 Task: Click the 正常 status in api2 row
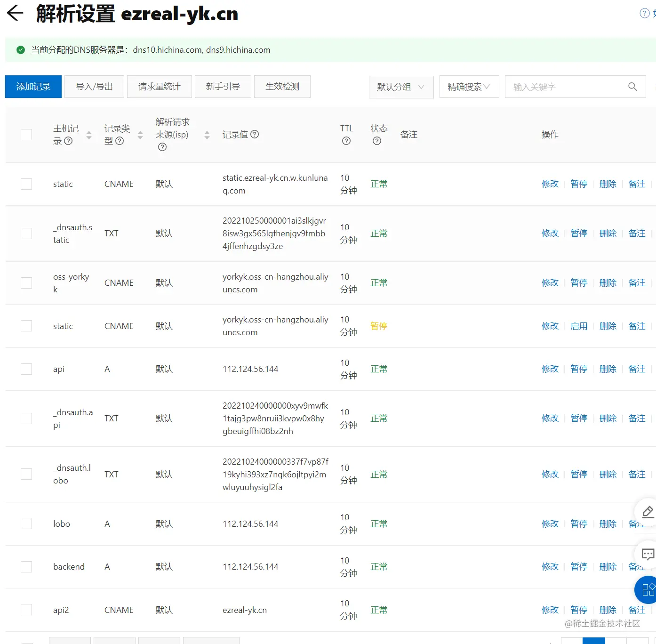coord(379,610)
